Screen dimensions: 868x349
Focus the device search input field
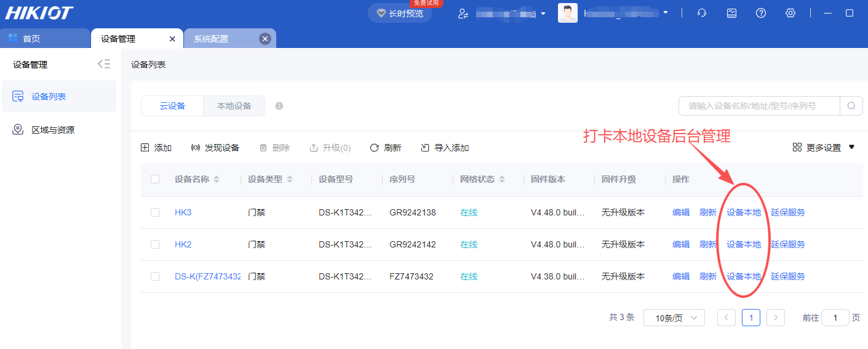tap(759, 106)
